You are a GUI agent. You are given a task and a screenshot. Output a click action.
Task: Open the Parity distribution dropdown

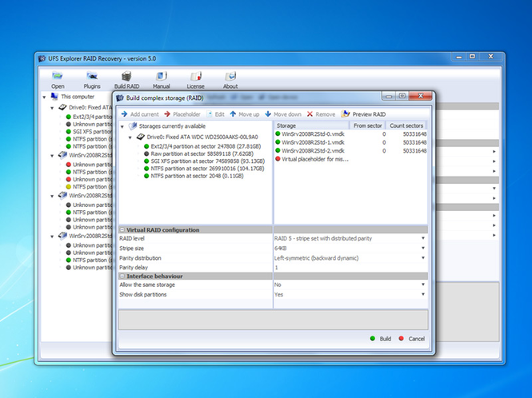coord(423,258)
